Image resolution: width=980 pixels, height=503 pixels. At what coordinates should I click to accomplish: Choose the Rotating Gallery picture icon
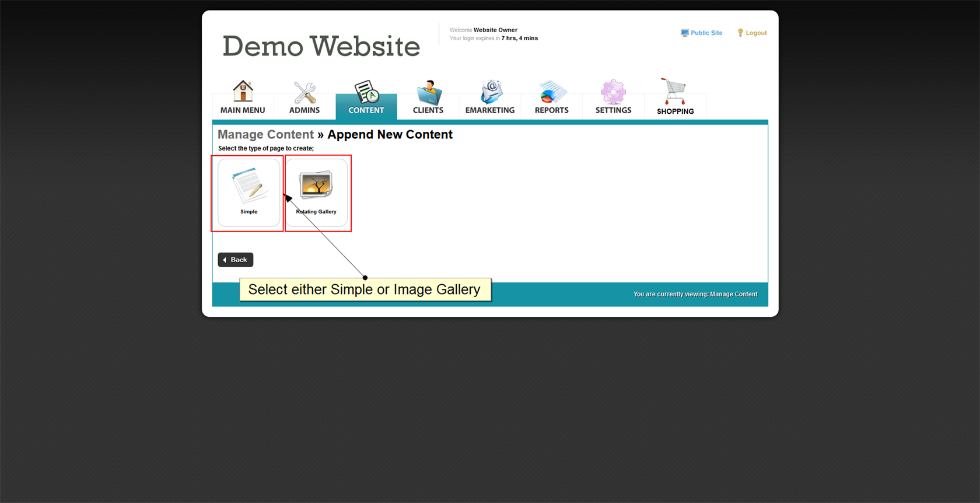pos(316,185)
